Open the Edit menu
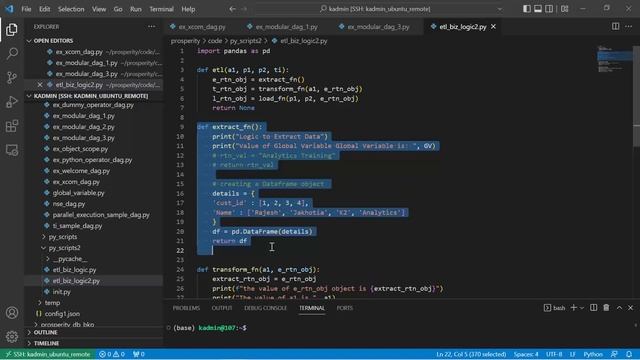Screen dimensions: 640x360 pos(44,9)
